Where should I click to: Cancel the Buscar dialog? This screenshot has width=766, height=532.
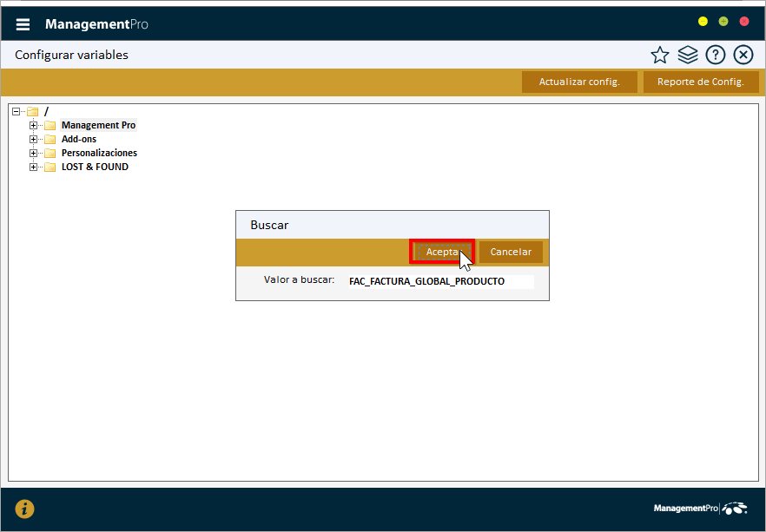click(511, 252)
